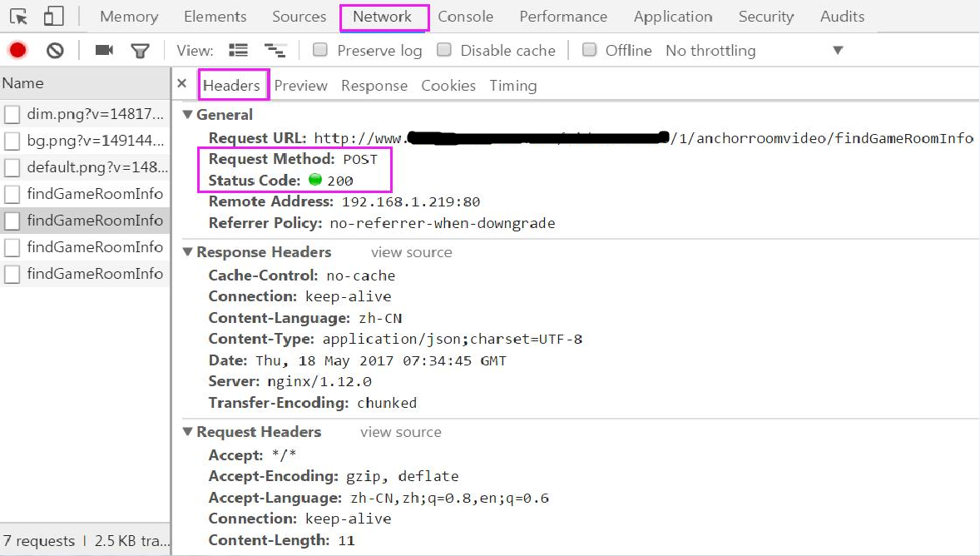The width and height of the screenshot is (980, 556).
Task: Click the capture screenshots camera icon
Action: [104, 51]
